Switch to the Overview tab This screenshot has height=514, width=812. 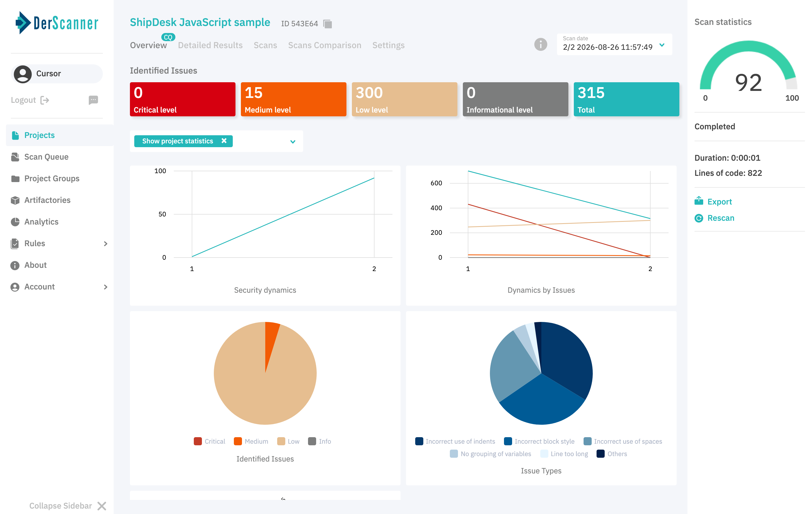[148, 45]
